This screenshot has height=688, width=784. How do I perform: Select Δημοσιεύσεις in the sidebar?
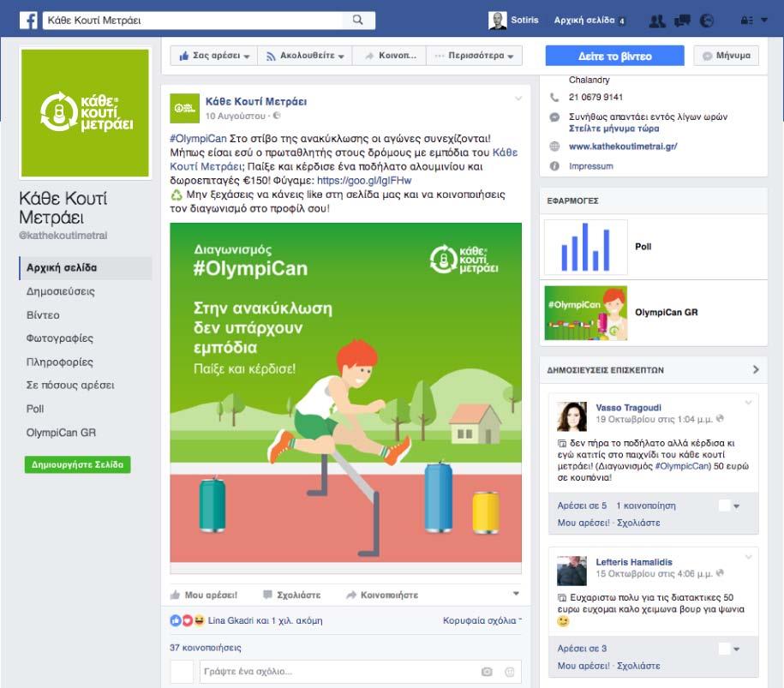point(61,291)
